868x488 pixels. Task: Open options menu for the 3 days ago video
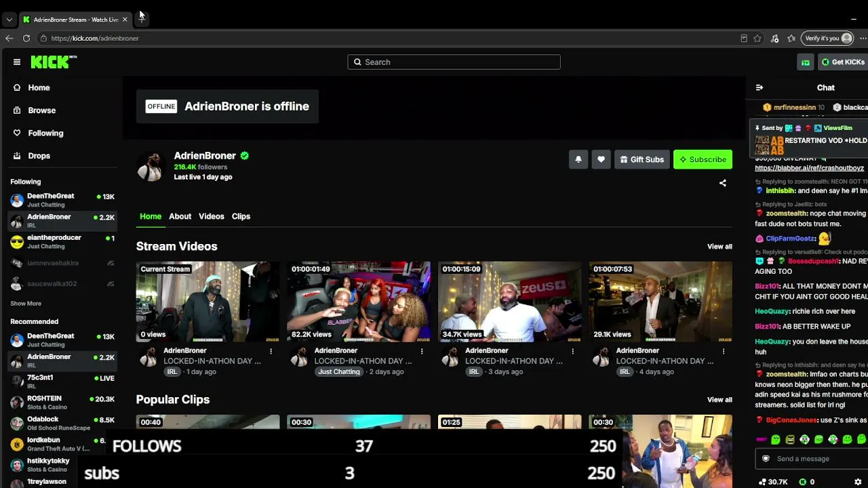coord(572,351)
